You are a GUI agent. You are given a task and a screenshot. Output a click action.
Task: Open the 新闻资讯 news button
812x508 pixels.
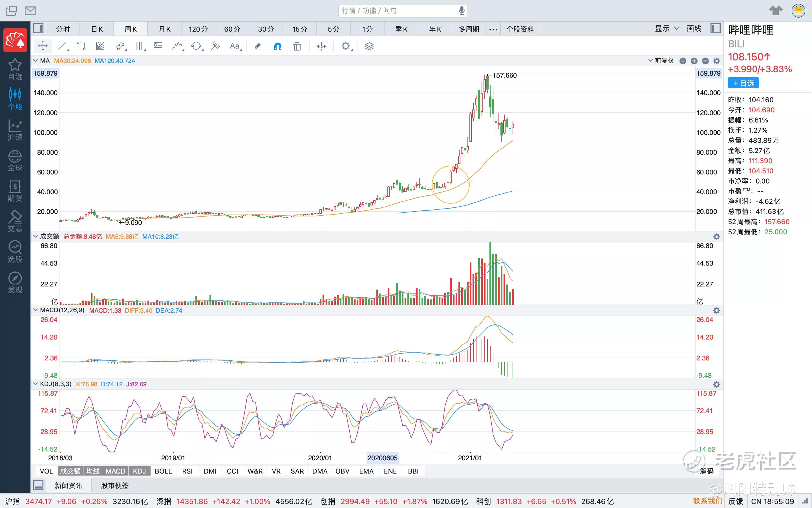click(x=69, y=485)
